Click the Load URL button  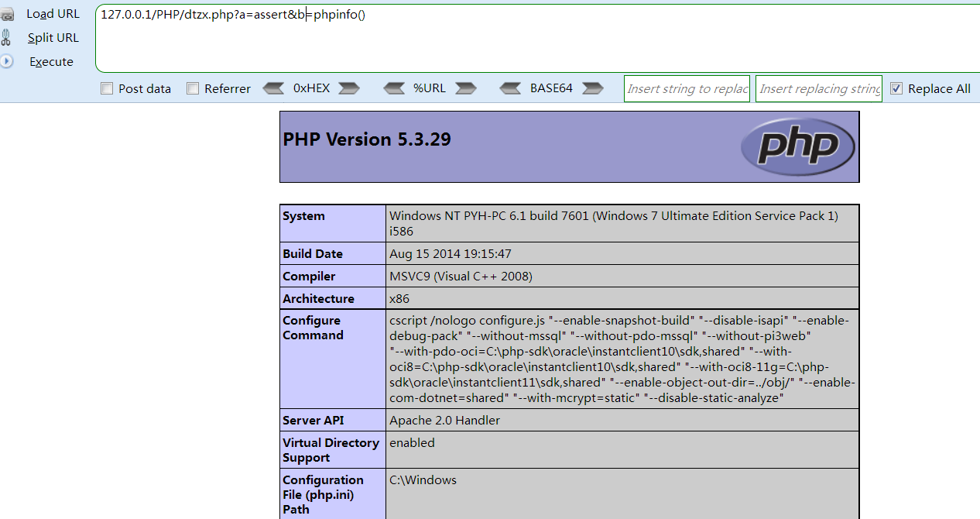coord(53,14)
